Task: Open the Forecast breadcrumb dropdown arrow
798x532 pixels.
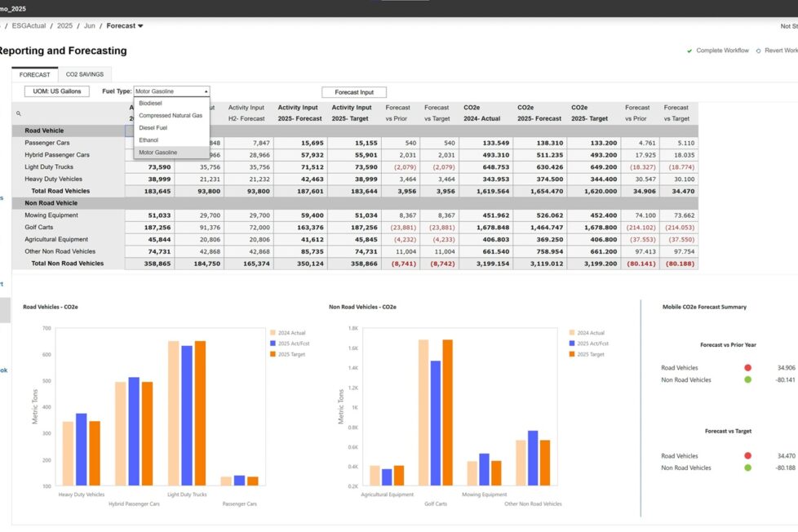Action: point(140,26)
